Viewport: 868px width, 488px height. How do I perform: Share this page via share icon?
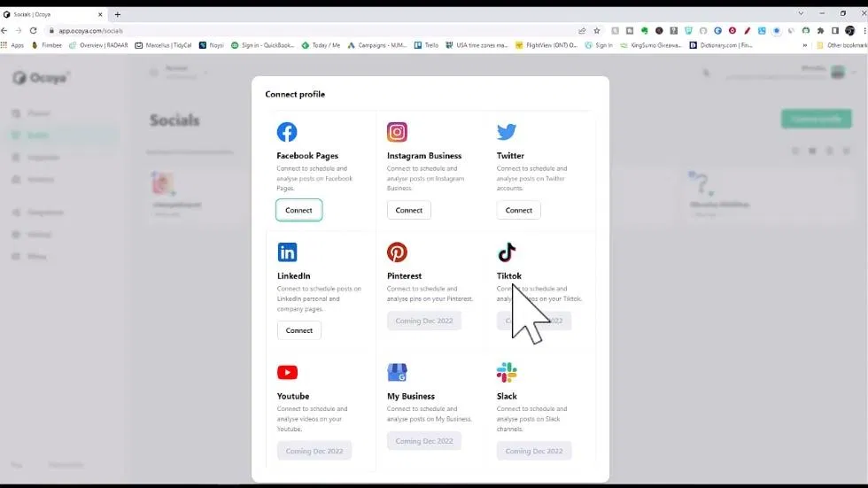pyautogui.click(x=582, y=31)
